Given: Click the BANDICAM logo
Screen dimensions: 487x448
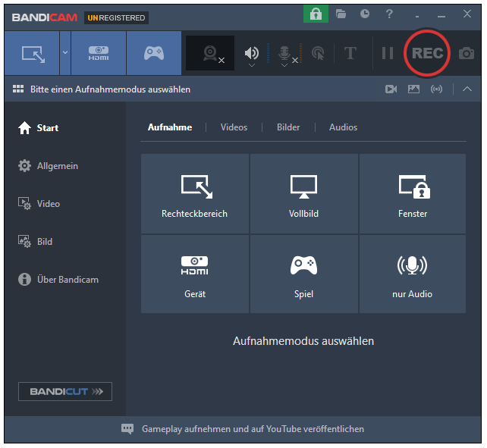Looking at the screenshot, I should pos(45,17).
